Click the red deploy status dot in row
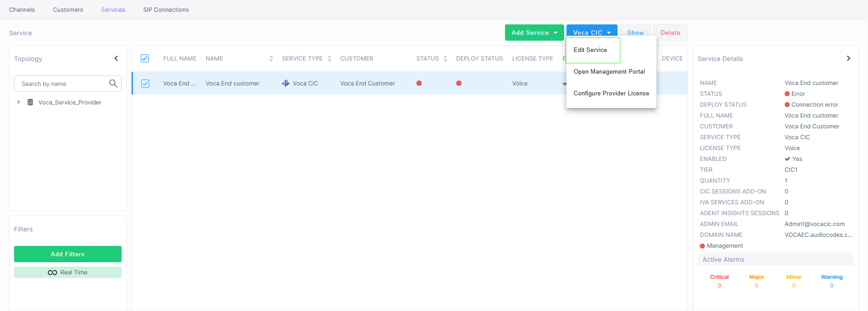Image resolution: width=868 pixels, height=311 pixels. point(459,83)
